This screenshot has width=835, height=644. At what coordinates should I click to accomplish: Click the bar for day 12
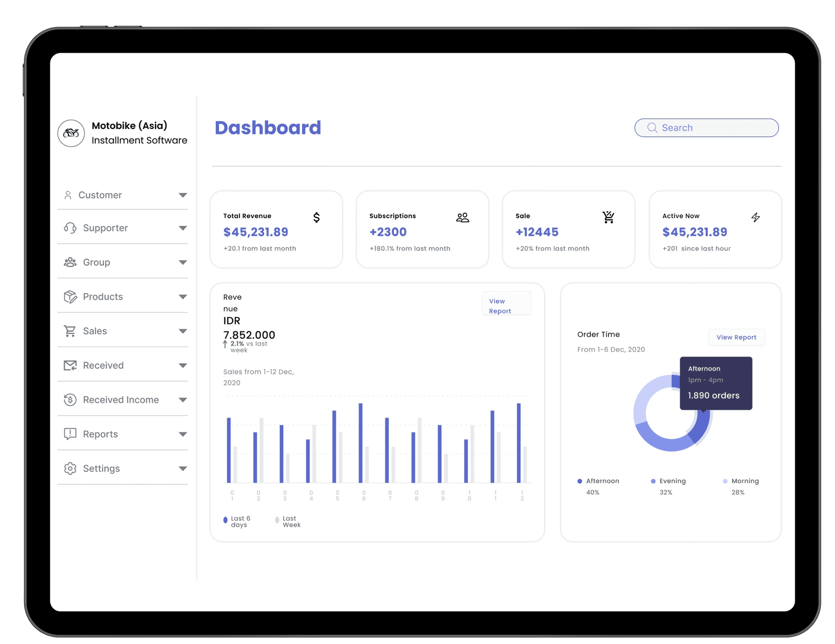tap(519, 443)
